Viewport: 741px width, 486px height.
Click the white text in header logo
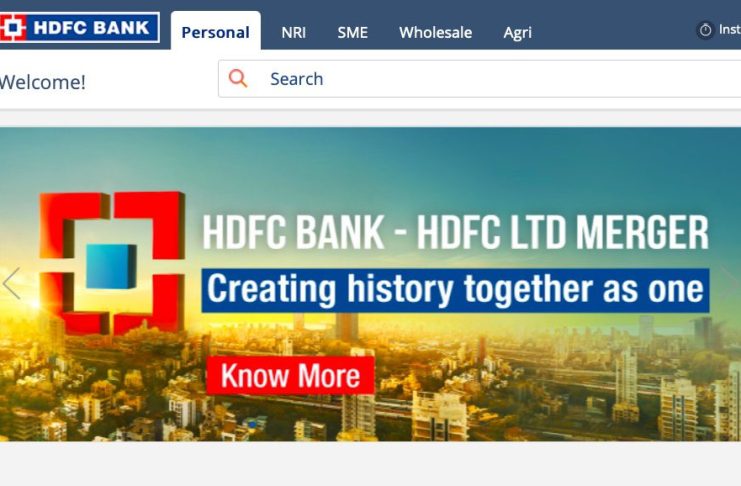(x=92, y=28)
